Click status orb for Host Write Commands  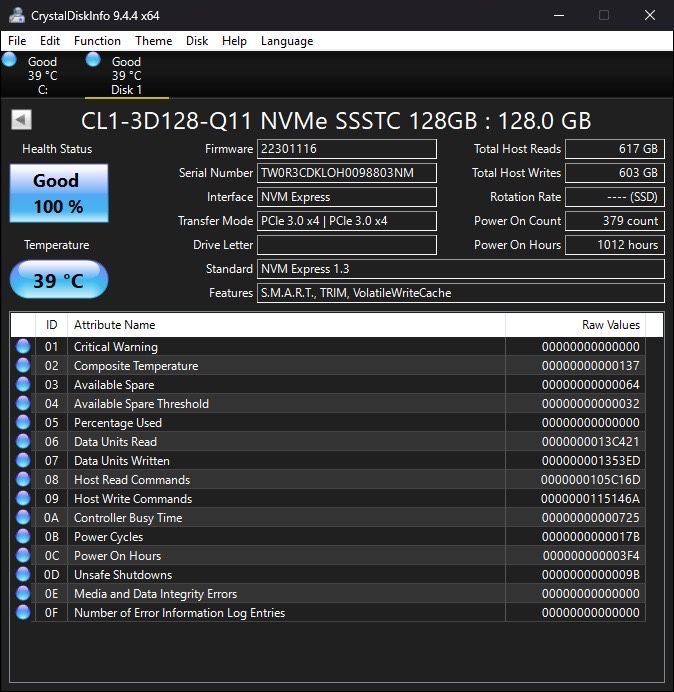point(23,498)
